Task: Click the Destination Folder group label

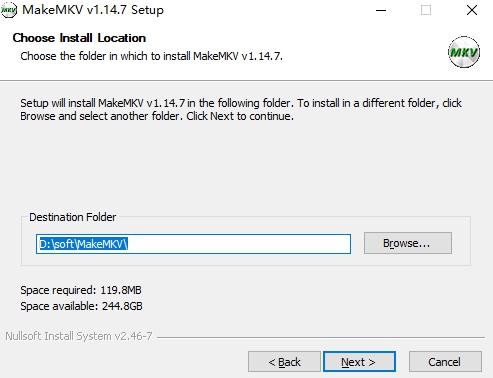Action: pos(72,217)
